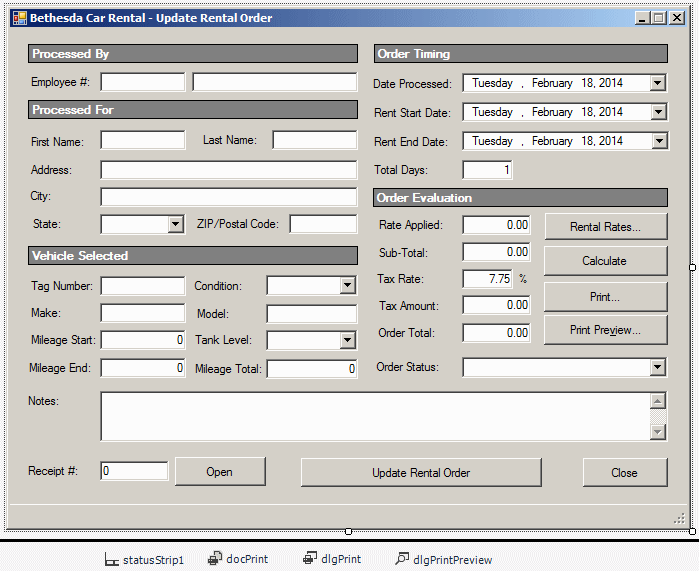Screen dimensions: 699x571
Task: Click the Update Rental Order button
Action: (421, 472)
